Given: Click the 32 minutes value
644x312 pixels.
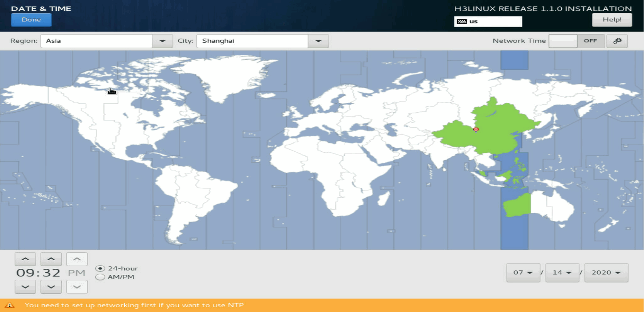Looking at the screenshot, I should tap(51, 273).
